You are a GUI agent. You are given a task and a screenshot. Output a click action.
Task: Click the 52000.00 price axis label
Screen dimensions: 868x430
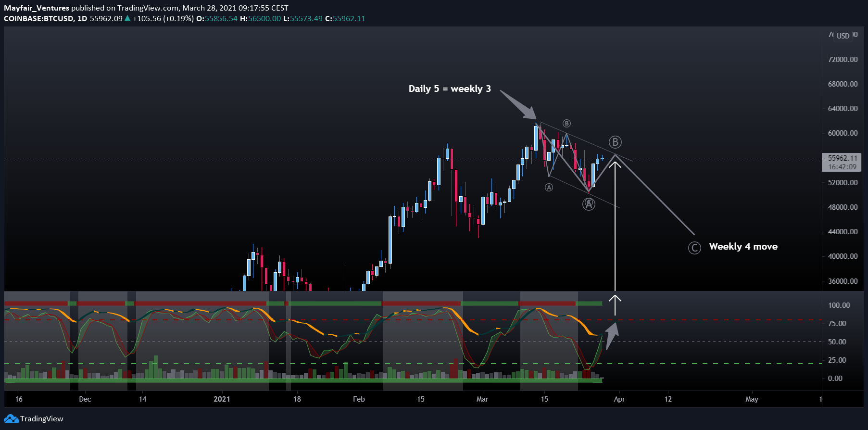tap(843, 182)
